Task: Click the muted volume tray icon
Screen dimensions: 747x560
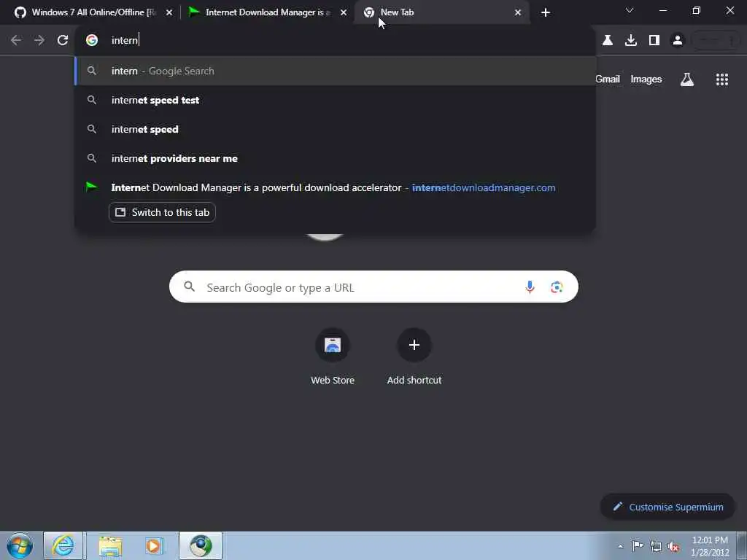Action: [x=673, y=546]
